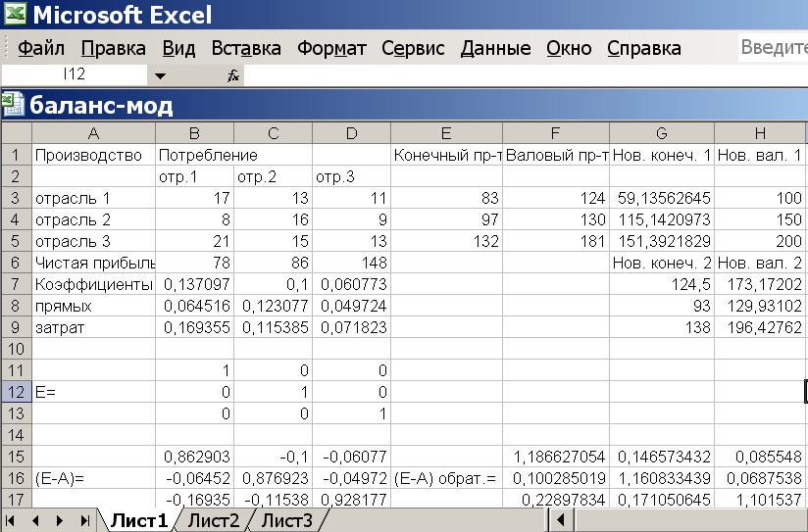This screenshot has height=532, width=808.
Task: Click into the formula bar
Action: (526, 75)
